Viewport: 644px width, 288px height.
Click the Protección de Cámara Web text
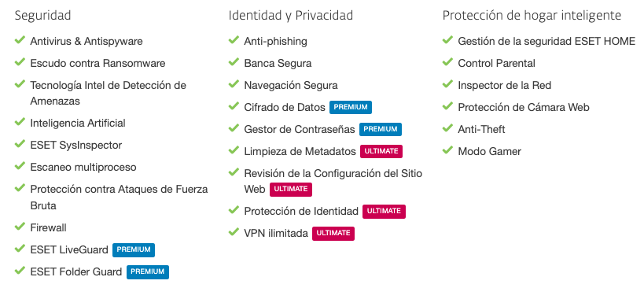click(x=524, y=107)
